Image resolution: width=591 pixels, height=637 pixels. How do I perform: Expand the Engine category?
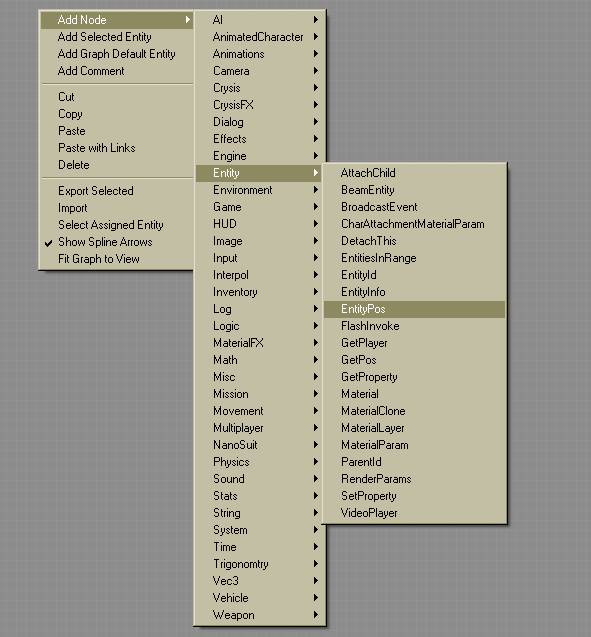[260, 156]
